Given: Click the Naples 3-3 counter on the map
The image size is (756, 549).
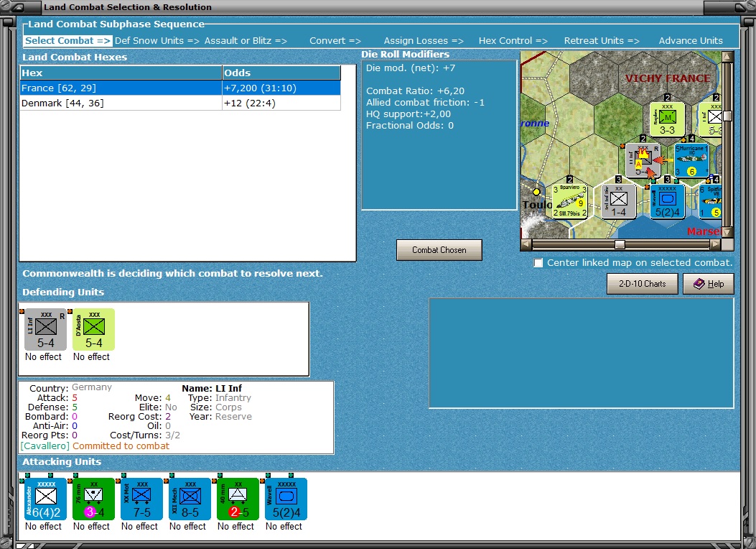Looking at the screenshot, I should (x=667, y=118).
